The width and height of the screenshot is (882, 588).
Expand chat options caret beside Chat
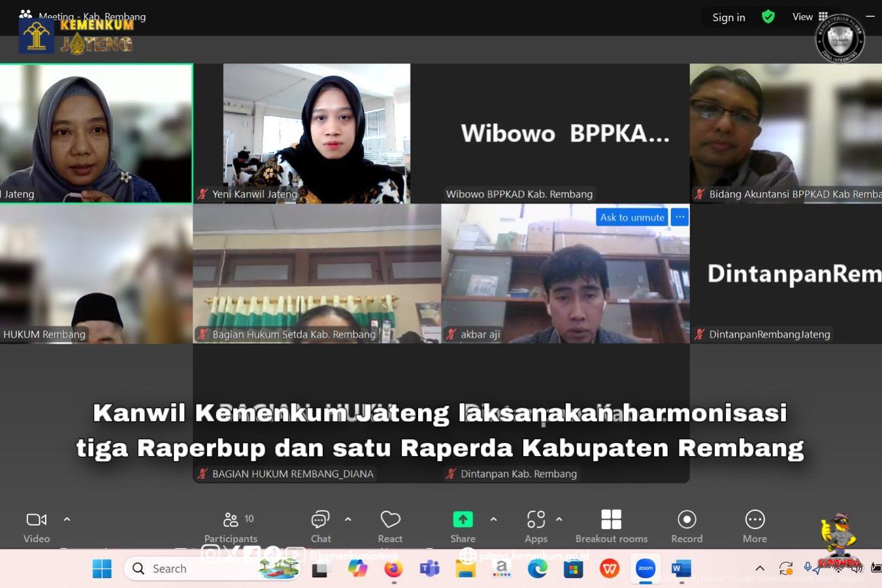click(x=348, y=519)
